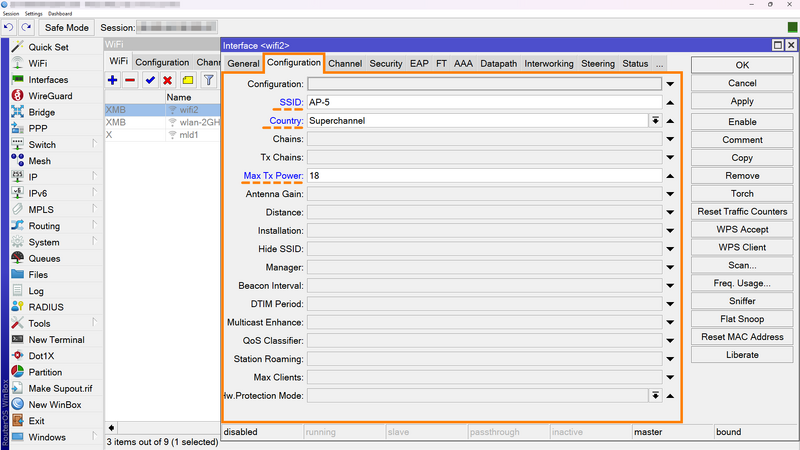
Task: Click the red minus remove icon
Action: click(x=130, y=80)
